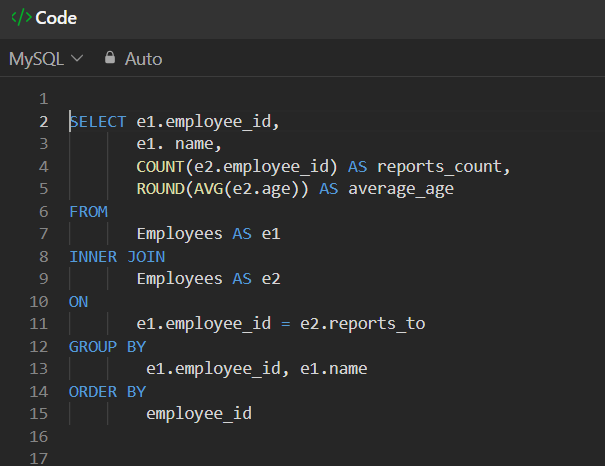Screen dimensions: 605x466
Task: Click 'name,' on line 3
Action: click(x=198, y=144)
